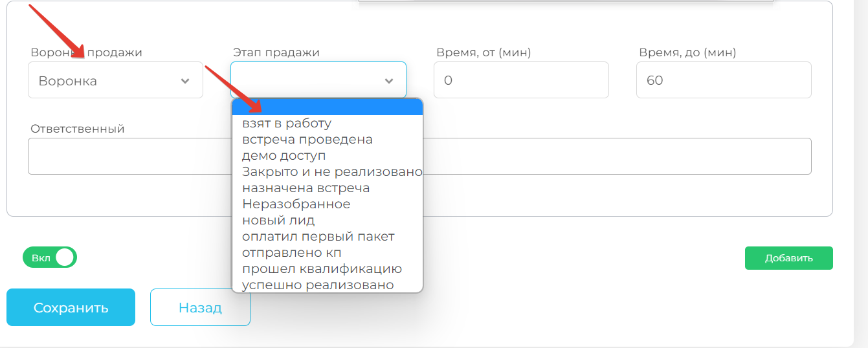868x348 pixels.
Task: Click the Этап прадажи dropdown chevron
Action: pos(388,81)
